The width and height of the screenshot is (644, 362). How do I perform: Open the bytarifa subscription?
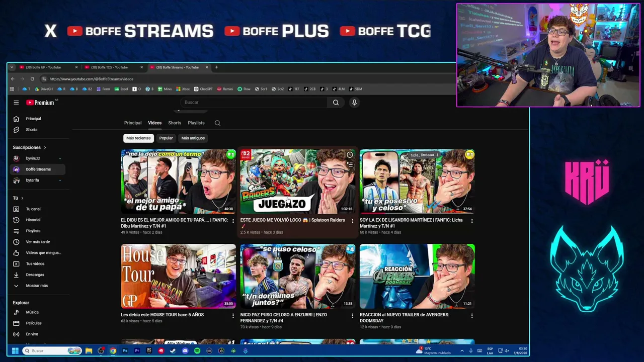[x=38, y=180]
